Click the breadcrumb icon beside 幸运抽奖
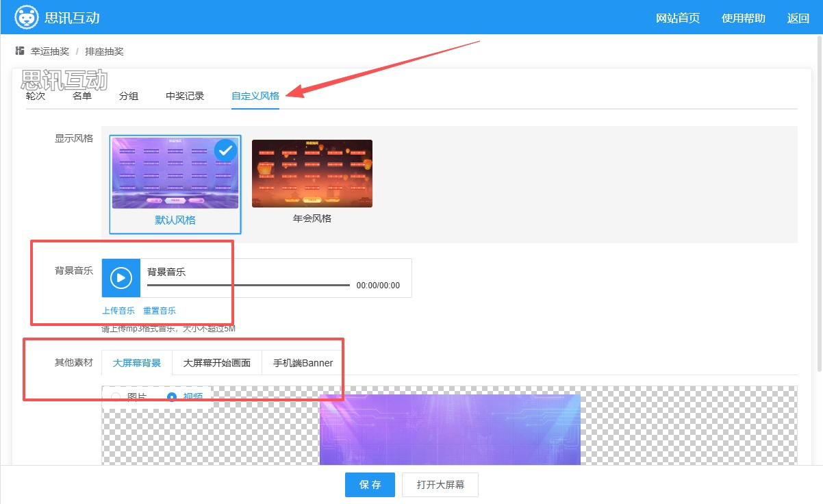 20,51
